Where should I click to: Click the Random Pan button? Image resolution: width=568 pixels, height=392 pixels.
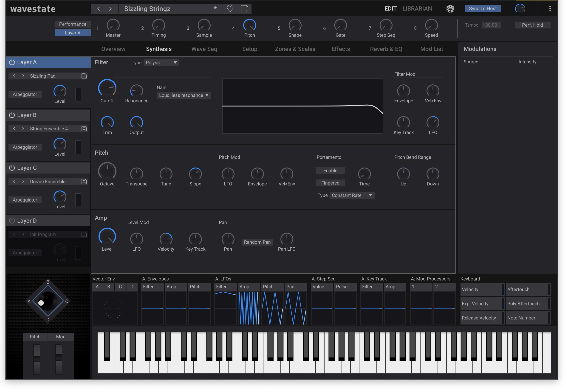tap(257, 242)
